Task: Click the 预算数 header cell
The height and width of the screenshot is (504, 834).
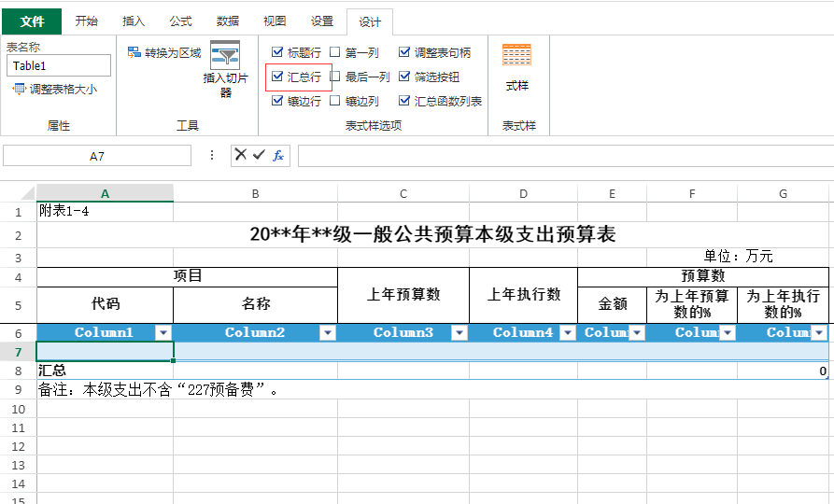Action: (x=703, y=276)
